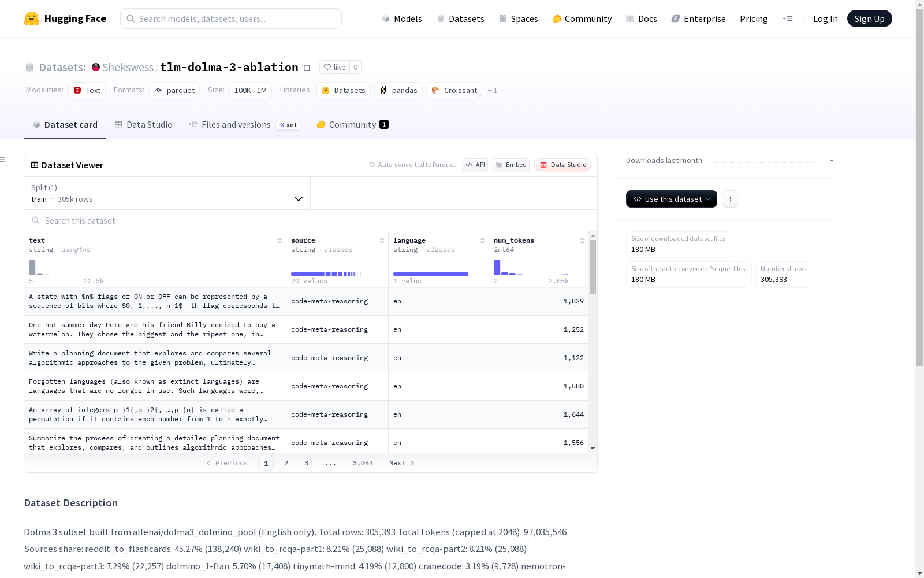Select the Croissant library tag
Image resolution: width=924 pixels, height=578 pixels.
tap(454, 90)
